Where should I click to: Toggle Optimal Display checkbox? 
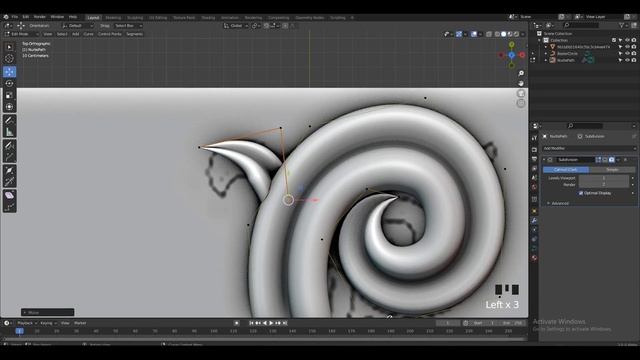tap(580, 193)
